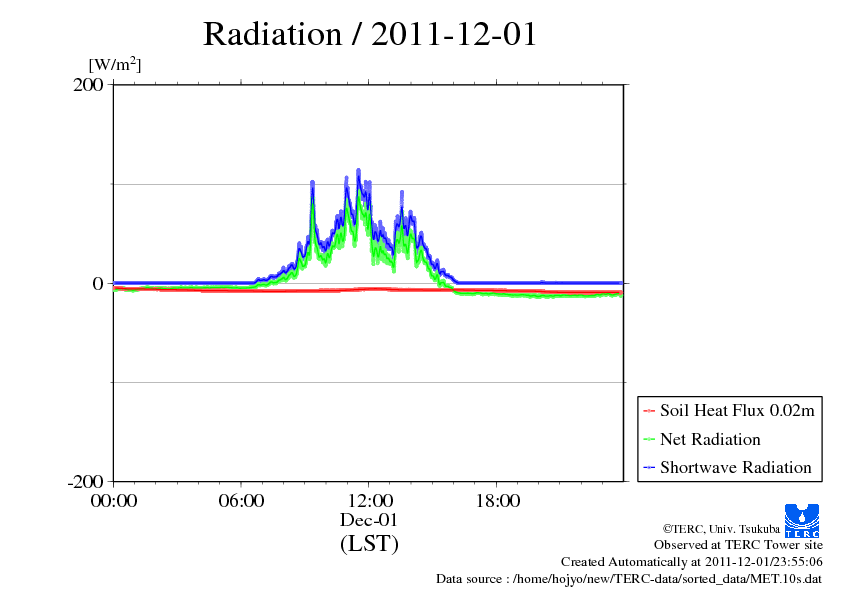Screen dimensions: 842x595
Task: Select the Net Radiation legend label
Action: point(710,439)
